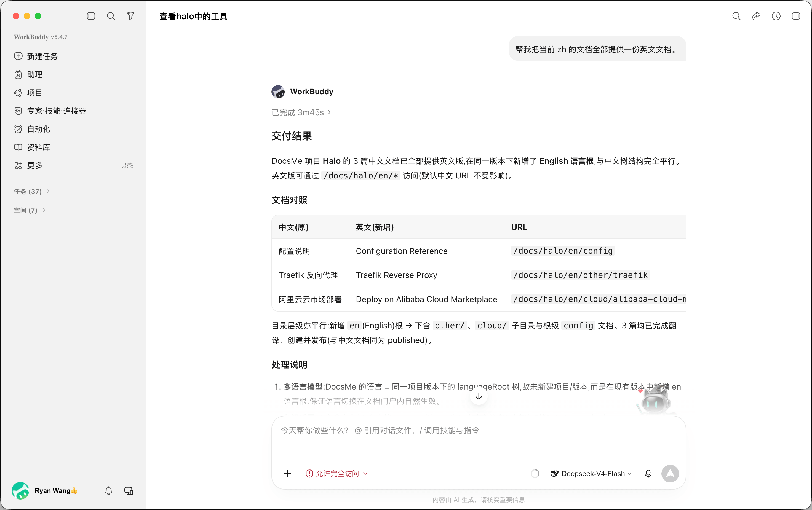Click the filter funnel icon in sidebar
This screenshot has height=510, width=812.
[x=130, y=16]
